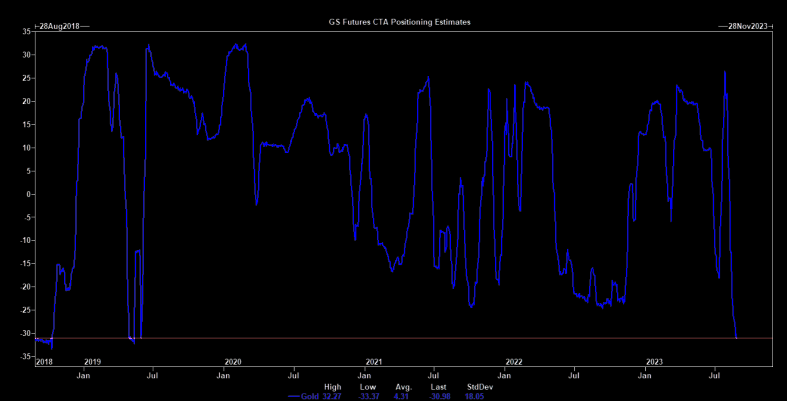Screen dimensions: 787x401
Task: Click the red horizontal reference line
Action: coord(500,338)
